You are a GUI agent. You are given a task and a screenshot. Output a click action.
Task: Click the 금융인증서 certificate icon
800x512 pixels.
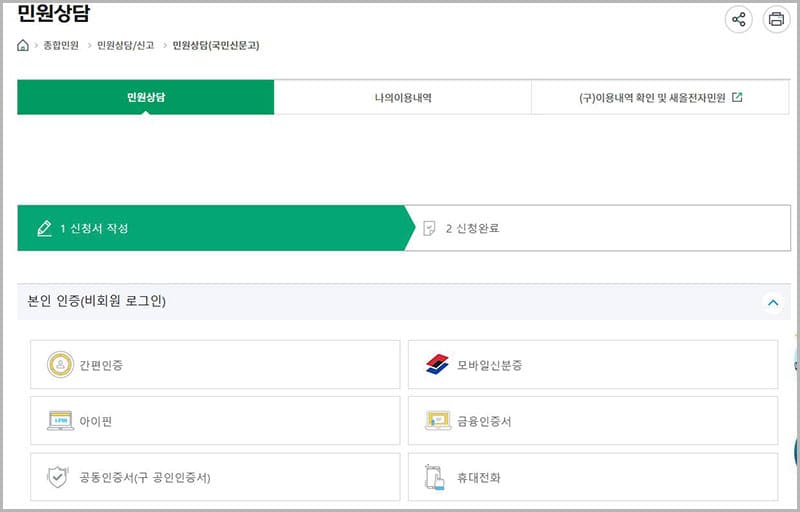click(437, 421)
